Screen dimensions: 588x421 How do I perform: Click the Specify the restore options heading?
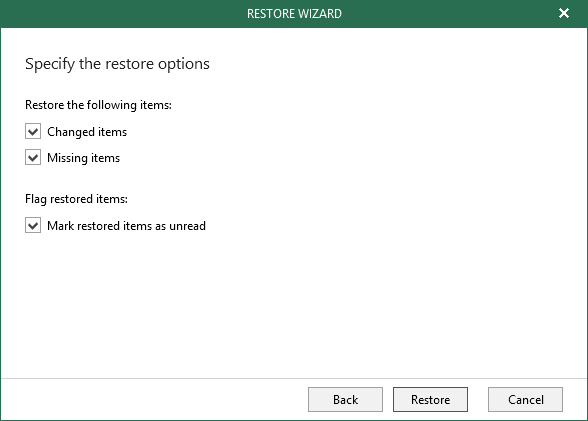pos(117,64)
